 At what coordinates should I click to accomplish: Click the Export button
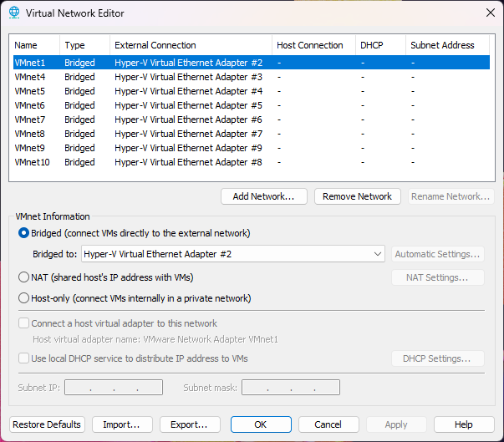coord(190,424)
